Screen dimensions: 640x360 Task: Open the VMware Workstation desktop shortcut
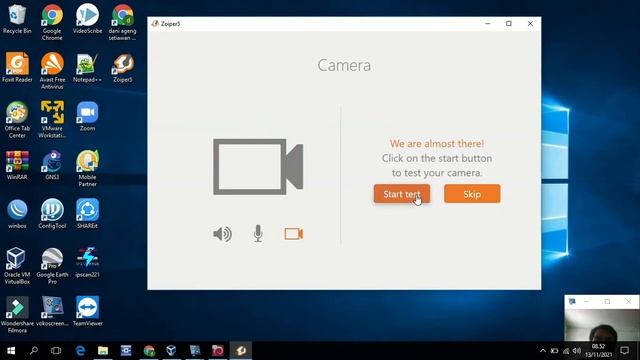52,120
